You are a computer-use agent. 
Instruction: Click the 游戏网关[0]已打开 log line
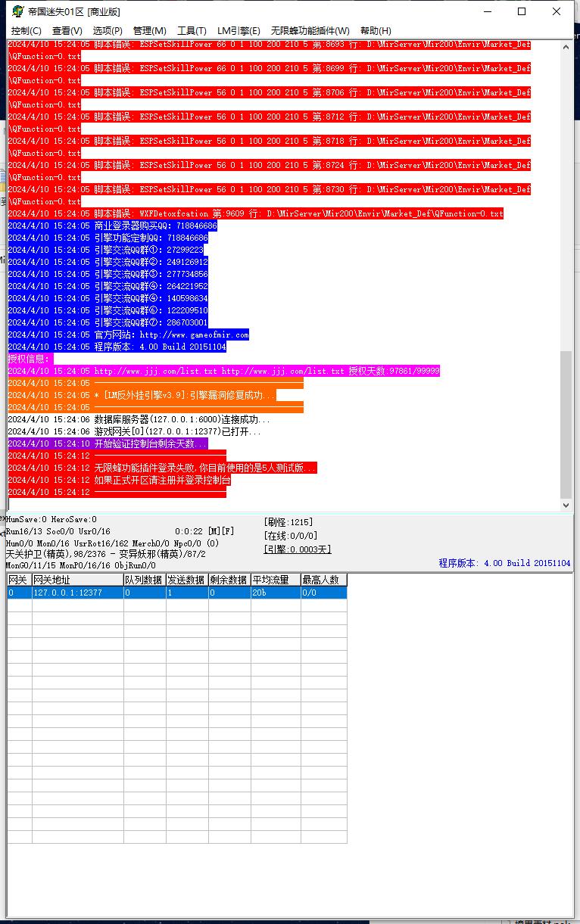tap(134, 431)
